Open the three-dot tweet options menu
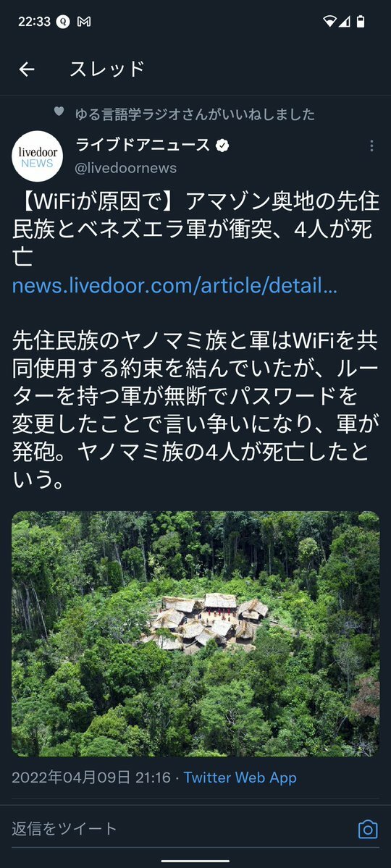This screenshot has height=868, width=391. click(x=371, y=146)
